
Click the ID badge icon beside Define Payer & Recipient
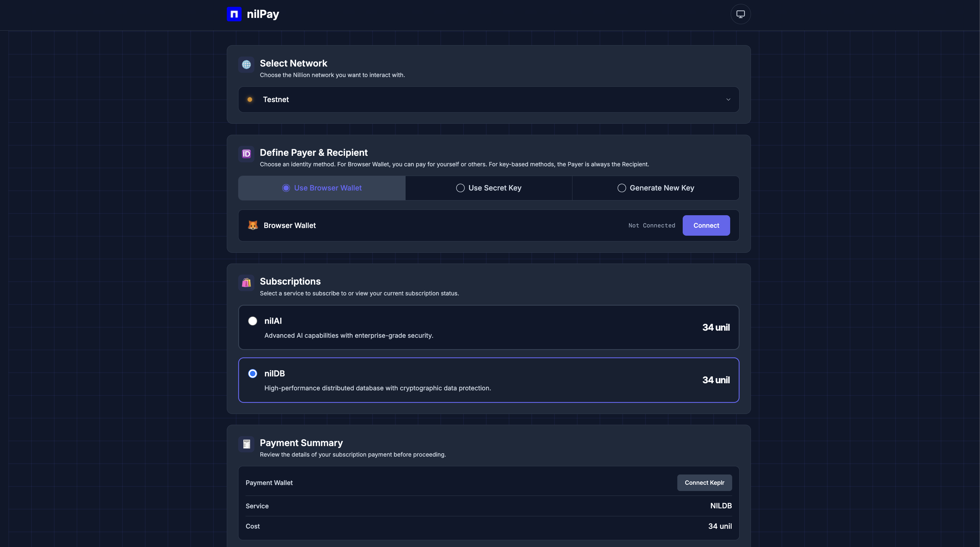click(246, 154)
